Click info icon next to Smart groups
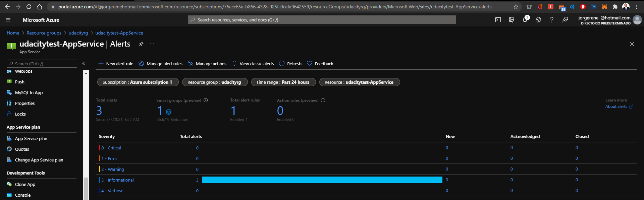Viewport: 644px width, 200px height. [x=206, y=100]
